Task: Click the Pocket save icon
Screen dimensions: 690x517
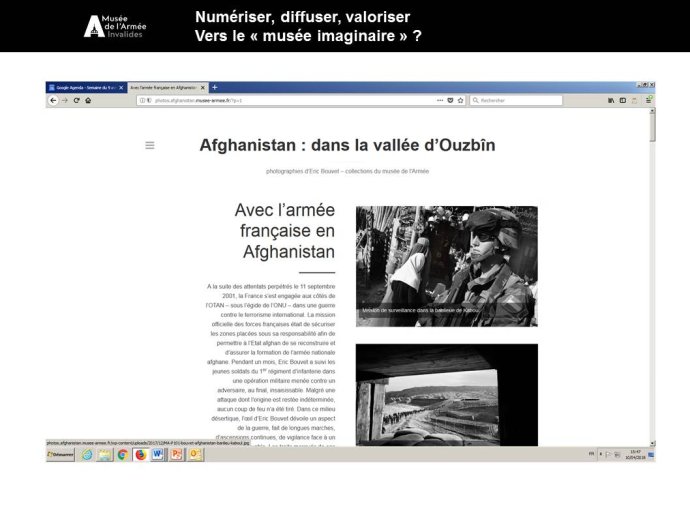Action: (450, 100)
